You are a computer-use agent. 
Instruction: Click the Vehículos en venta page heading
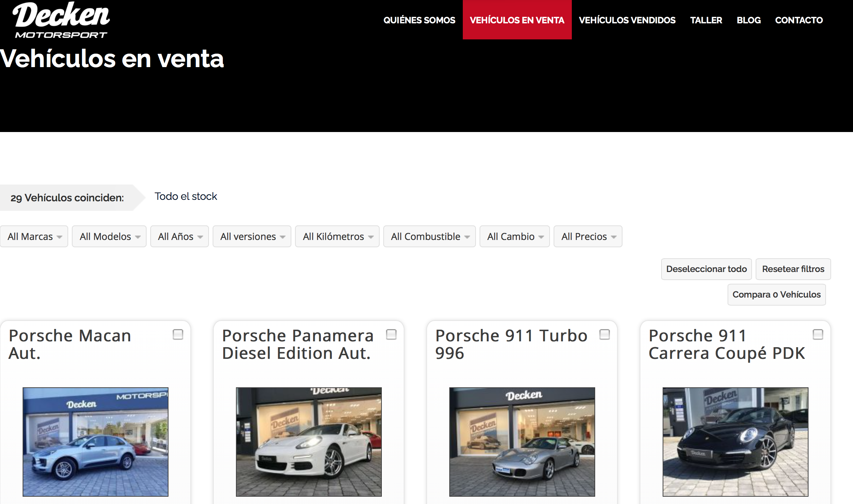pos(112,58)
